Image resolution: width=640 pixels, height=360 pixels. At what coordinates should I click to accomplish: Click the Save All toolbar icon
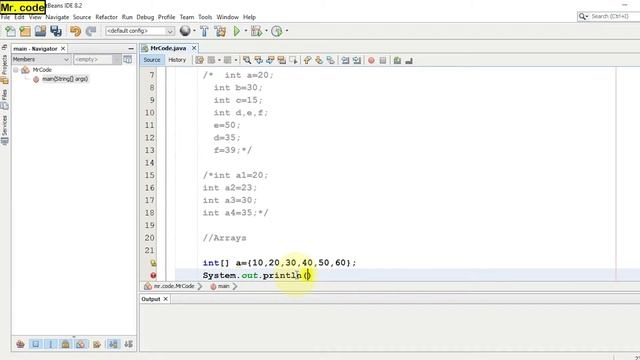(x=56, y=31)
